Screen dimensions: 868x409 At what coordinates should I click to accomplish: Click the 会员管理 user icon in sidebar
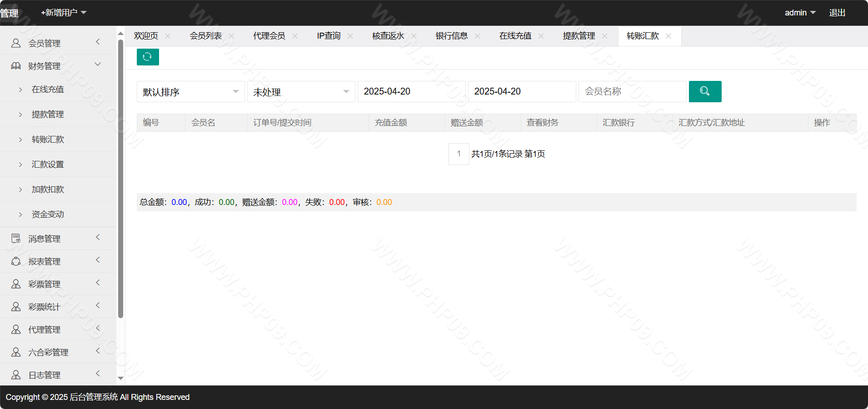(16, 43)
